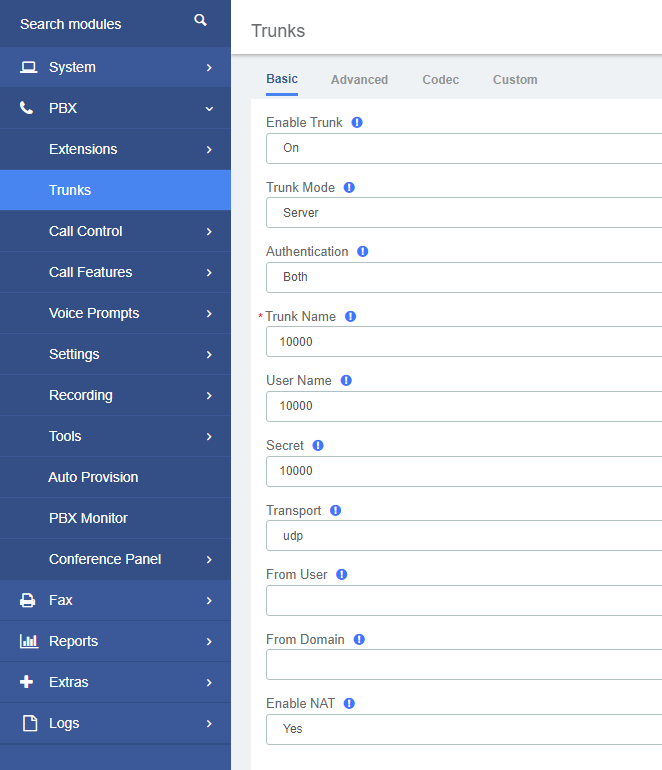Image resolution: width=662 pixels, height=770 pixels.
Task: Click the Logs document icon
Action: (30, 723)
